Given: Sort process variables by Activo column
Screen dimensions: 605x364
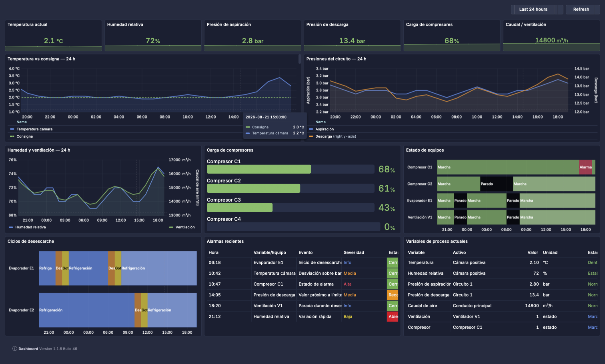Looking at the screenshot, I should [459, 252].
